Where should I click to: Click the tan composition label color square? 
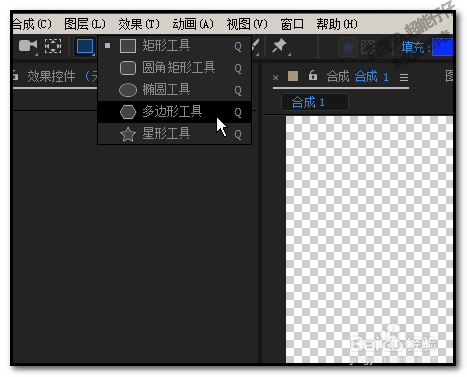pos(293,76)
